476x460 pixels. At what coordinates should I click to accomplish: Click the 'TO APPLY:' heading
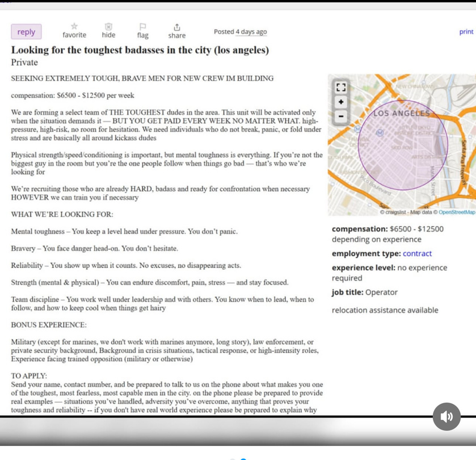point(29,376)
